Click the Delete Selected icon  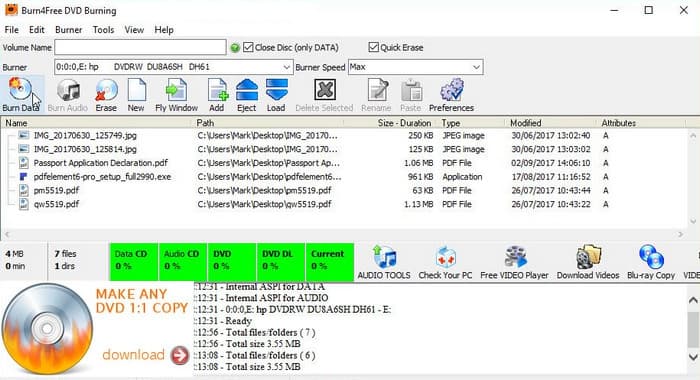[x=325, y=90]
